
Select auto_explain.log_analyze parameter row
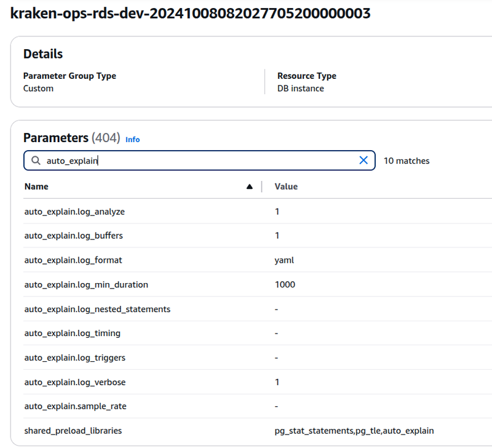[258, 212]
